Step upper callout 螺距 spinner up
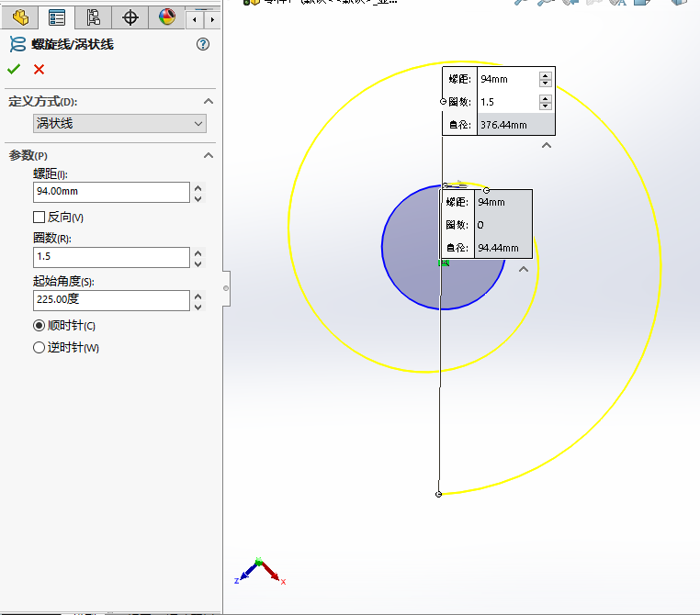The width and height of the screenshot is (700, 615). (x=545, y=75)
